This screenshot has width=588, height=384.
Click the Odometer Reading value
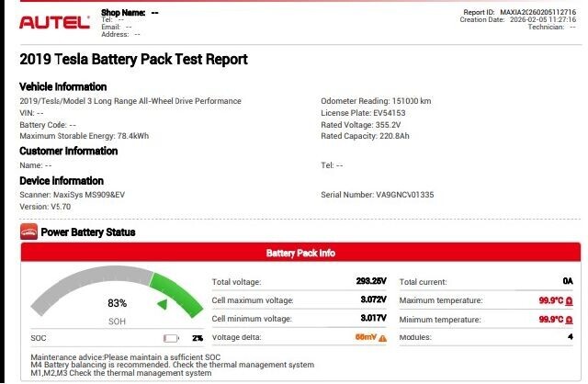pyautogui.click(x=411, y=101)
